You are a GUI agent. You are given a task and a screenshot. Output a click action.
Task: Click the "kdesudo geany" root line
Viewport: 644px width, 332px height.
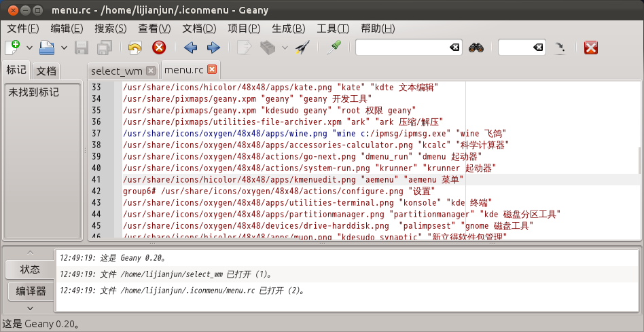[270, 111]
